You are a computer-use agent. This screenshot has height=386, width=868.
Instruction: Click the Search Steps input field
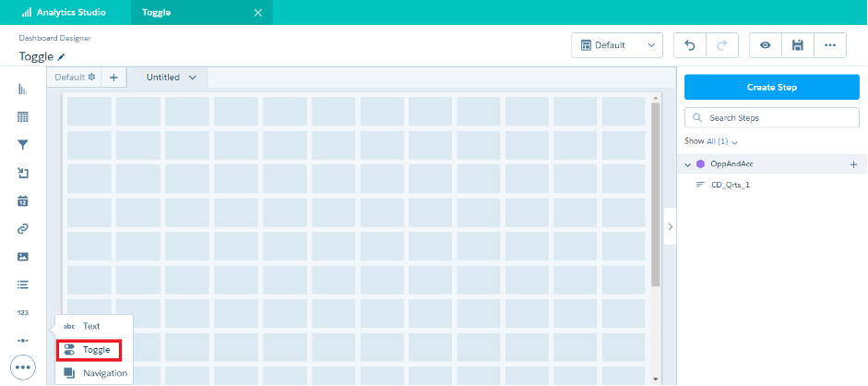click(x=772, y=118)
